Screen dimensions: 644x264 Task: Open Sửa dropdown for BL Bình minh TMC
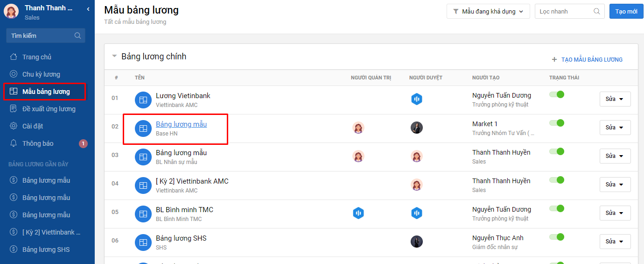pos(615,213)
